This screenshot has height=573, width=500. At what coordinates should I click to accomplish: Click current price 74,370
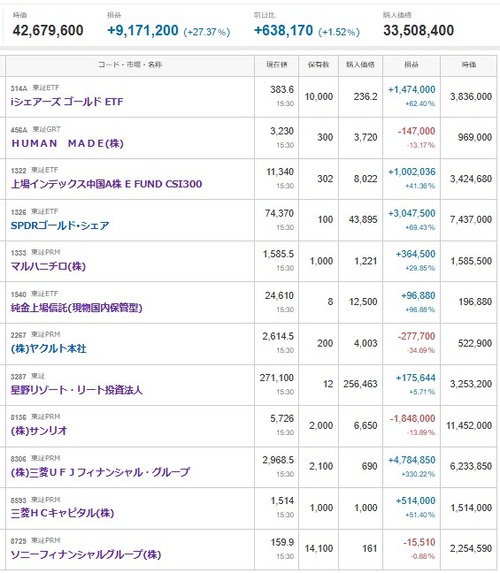tap(280, 213)
